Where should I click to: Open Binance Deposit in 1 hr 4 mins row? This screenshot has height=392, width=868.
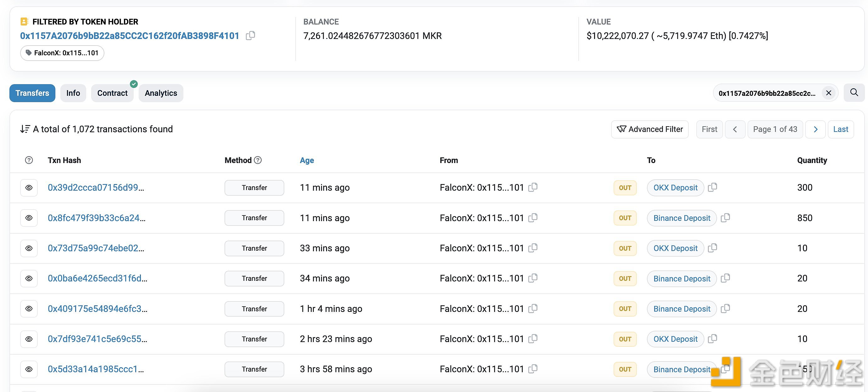click(682, 309)
